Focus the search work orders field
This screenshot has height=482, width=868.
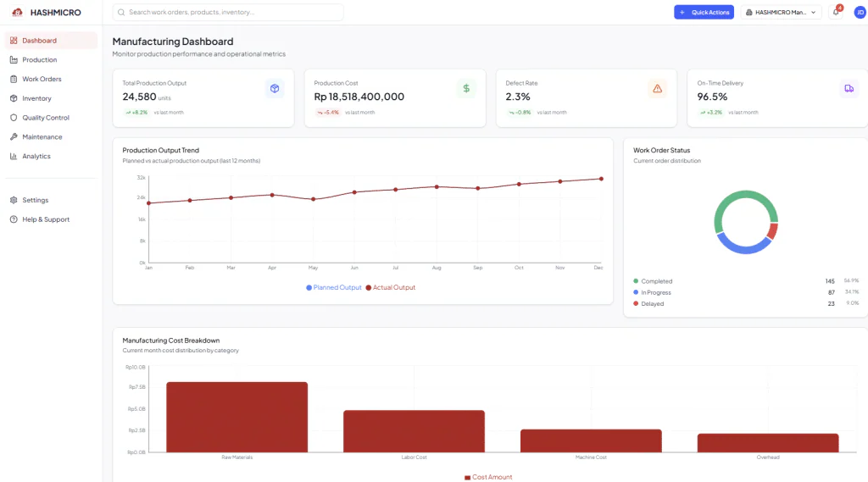click(227, 12)
